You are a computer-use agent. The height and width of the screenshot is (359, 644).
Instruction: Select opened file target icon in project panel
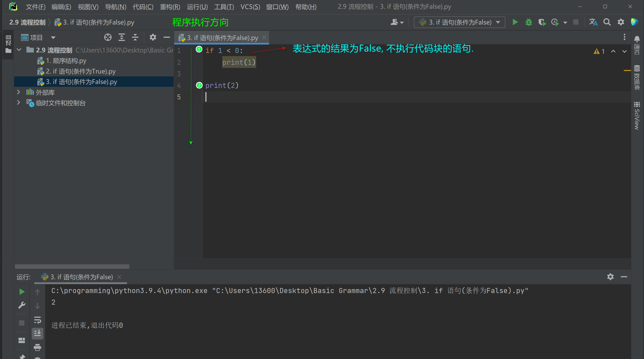click(108, 37)
